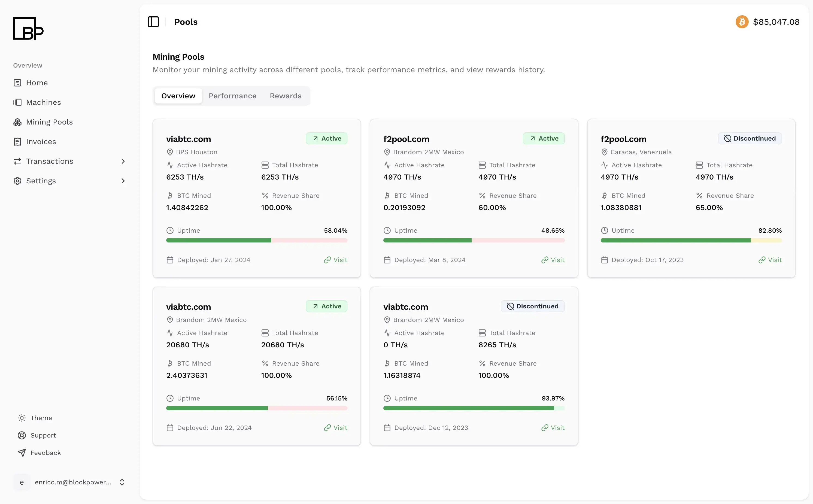This screenshot has height=504, width=813.
Task: Switch to the Rewards tab
Action: click(286, 96)
